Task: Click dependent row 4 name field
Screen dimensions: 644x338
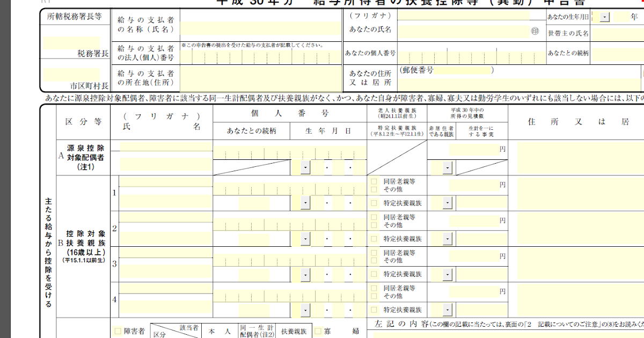Action: tap(166, 306)
